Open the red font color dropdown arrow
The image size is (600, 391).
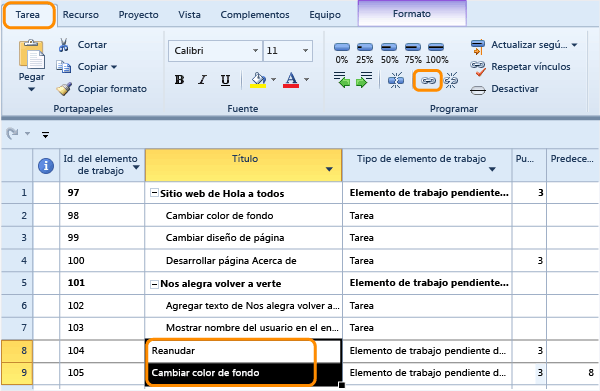[307, 80]
